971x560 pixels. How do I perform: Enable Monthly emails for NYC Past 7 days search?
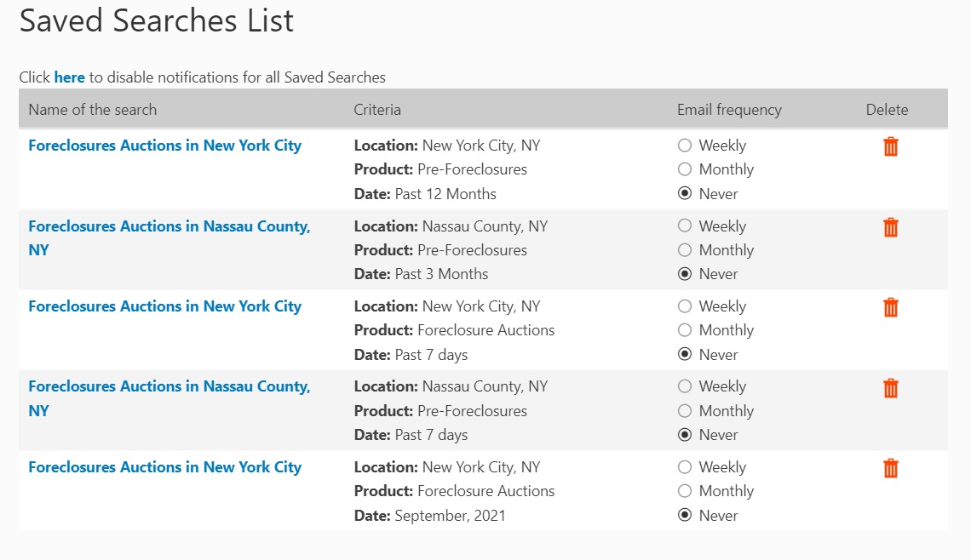click(685, 330)
